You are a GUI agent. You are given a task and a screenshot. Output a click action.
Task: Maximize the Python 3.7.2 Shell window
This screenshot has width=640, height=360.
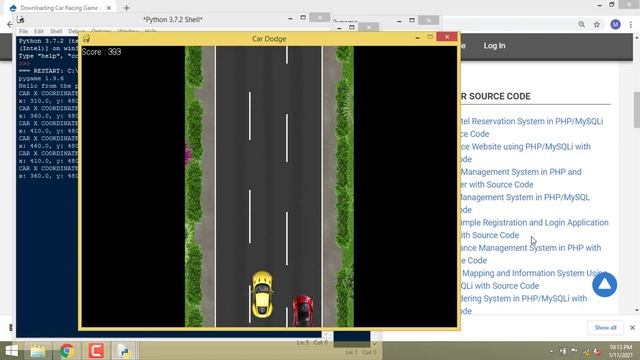click(303, 18)
